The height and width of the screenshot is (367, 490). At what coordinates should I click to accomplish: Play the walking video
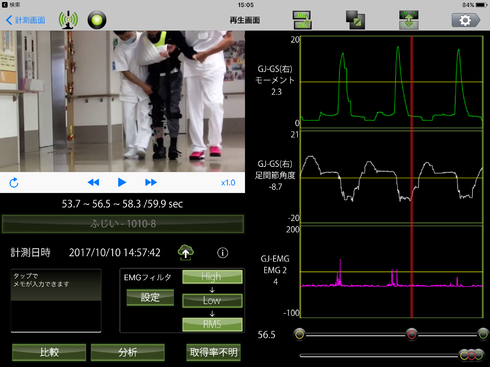click(x=122, y=182)
